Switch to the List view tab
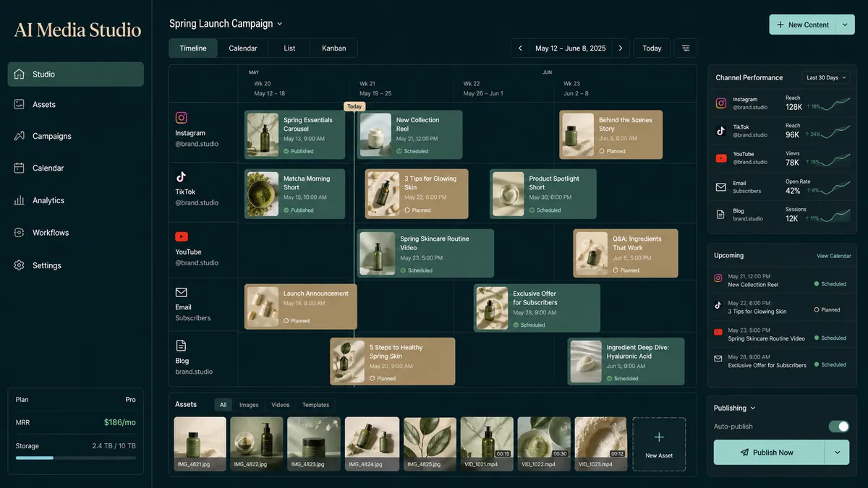 point(289,48)
